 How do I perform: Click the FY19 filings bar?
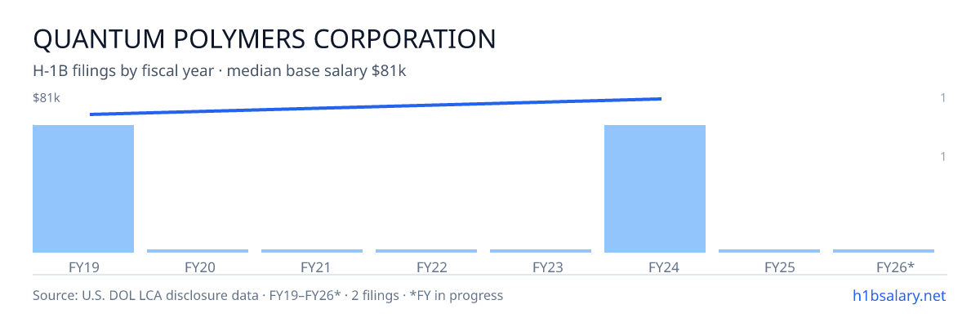83,189
